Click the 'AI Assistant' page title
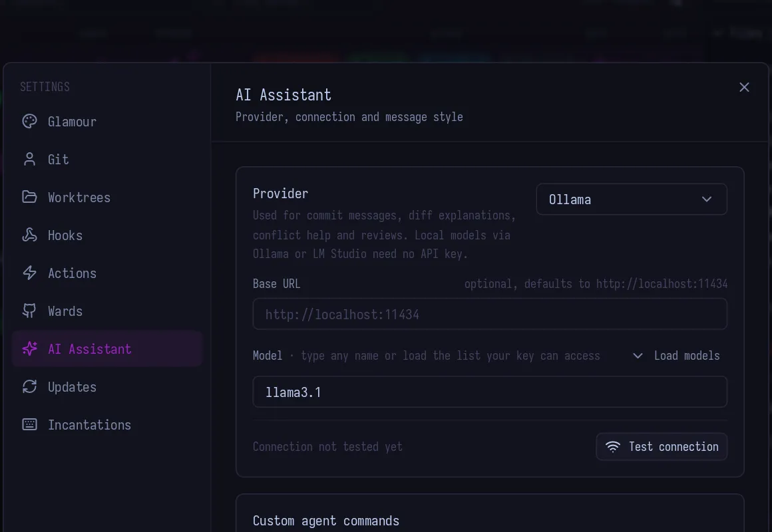Viewport: 772px width, 532px height. 284,94
